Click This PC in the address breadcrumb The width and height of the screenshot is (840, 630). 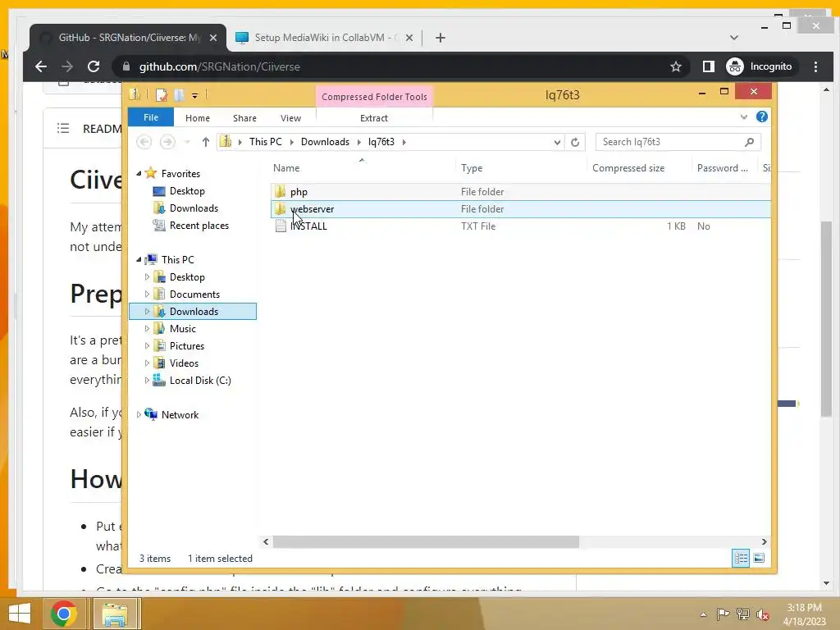coord(266,142)
